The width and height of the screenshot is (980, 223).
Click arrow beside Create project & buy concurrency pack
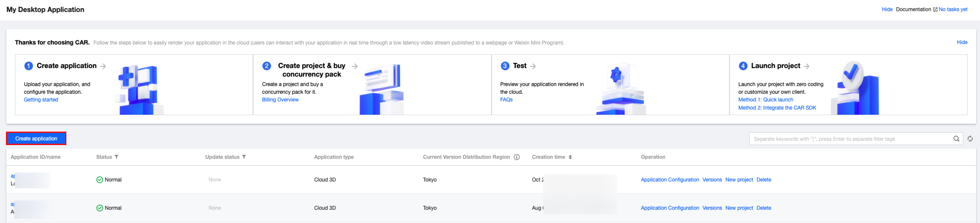[355, 66]
